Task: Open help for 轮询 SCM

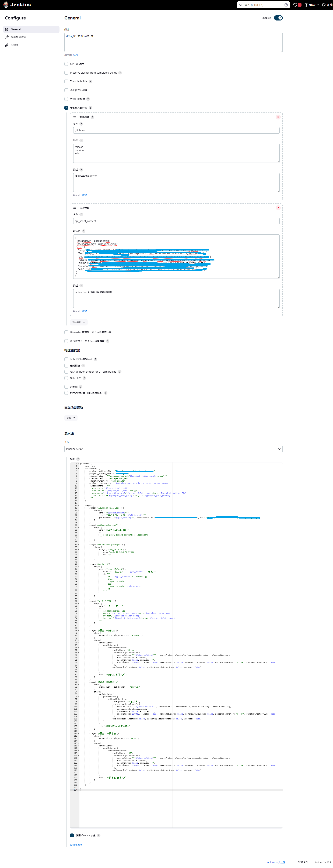Action: point(84,378)
